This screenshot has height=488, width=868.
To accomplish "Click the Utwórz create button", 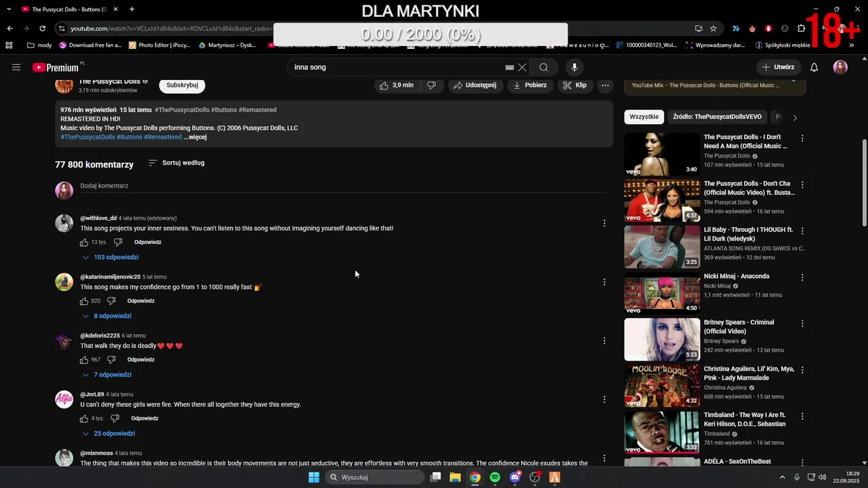I will (x=778, y=67).
